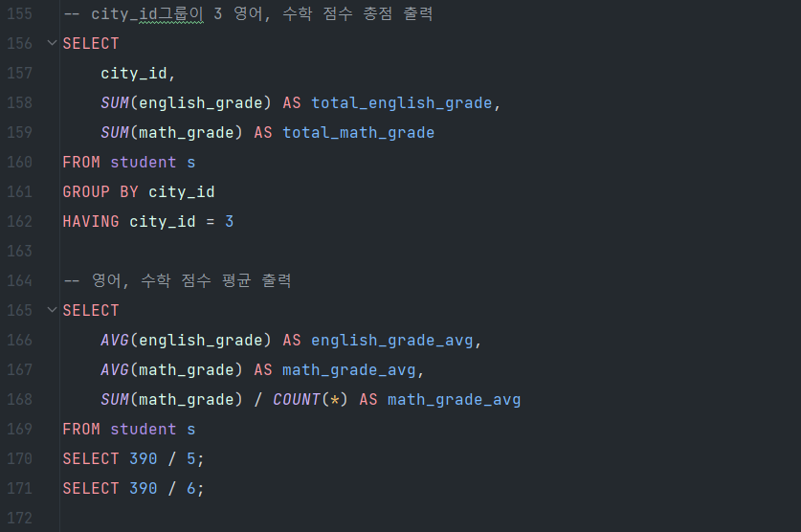Collapse the SELECT block at line 165
Image resolution: width=801 pixels, height=532 pixels.
point(52,310)
